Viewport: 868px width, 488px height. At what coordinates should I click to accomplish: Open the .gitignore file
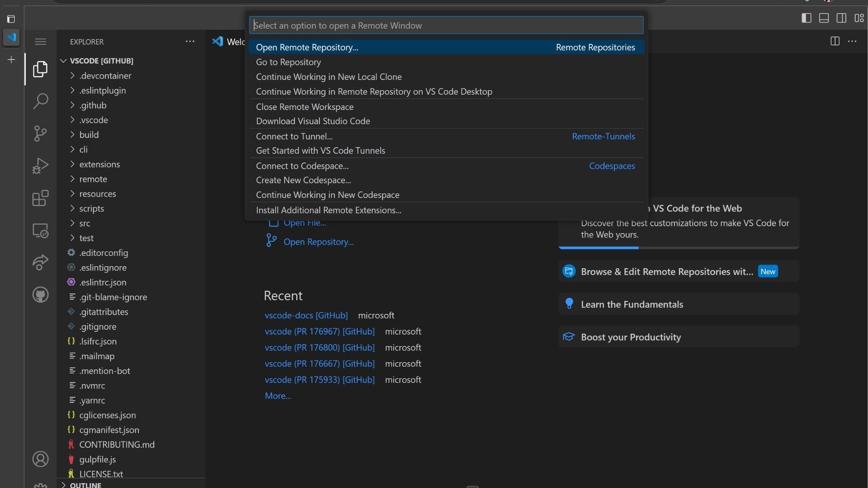click(98, 327)
